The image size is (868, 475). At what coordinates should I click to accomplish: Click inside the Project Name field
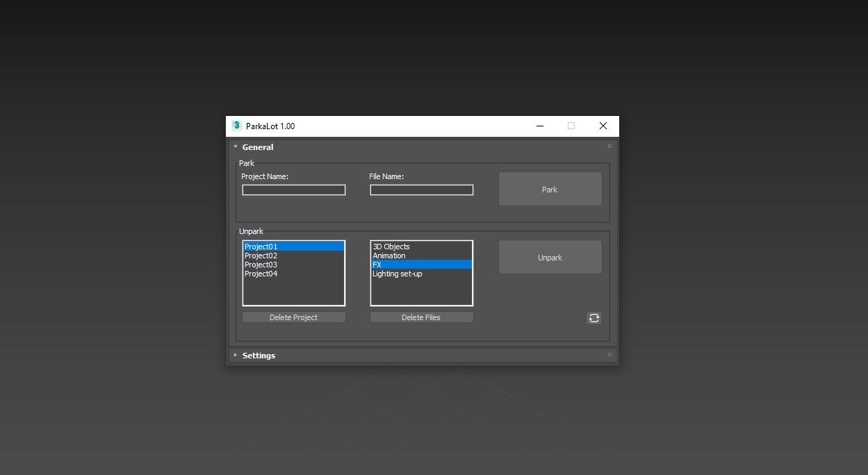tap(293, 190)
